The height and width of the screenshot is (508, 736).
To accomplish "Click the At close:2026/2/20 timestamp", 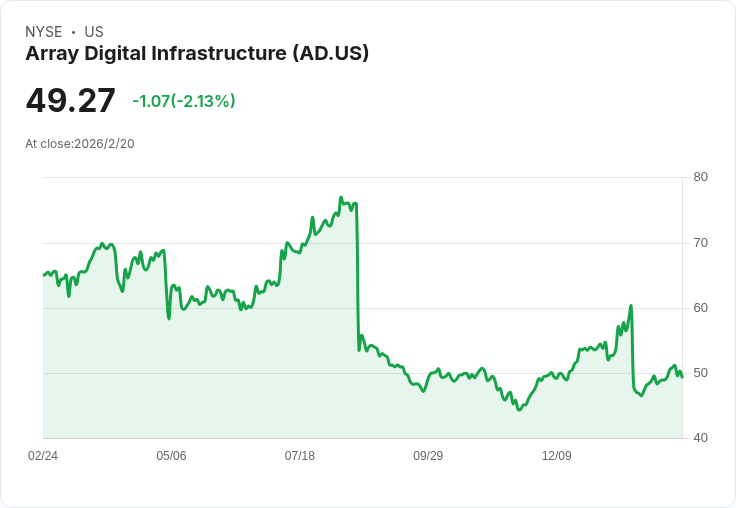I will tap(80, 144).
